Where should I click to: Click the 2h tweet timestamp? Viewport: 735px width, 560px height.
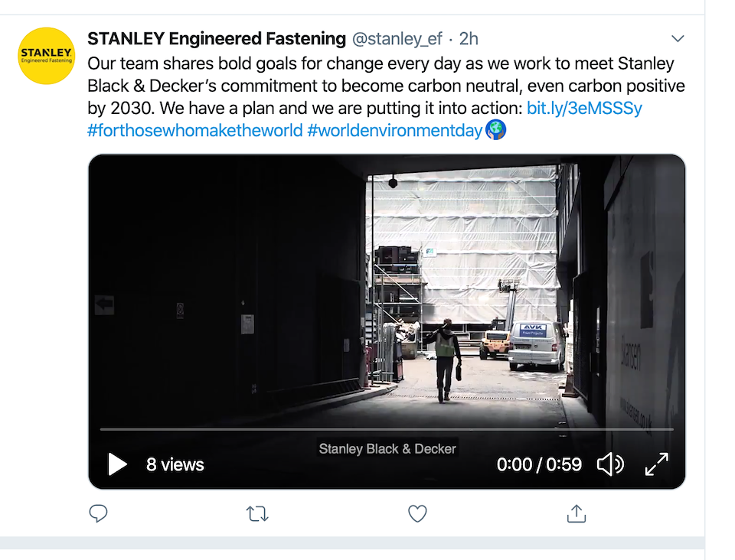[469, 38]
